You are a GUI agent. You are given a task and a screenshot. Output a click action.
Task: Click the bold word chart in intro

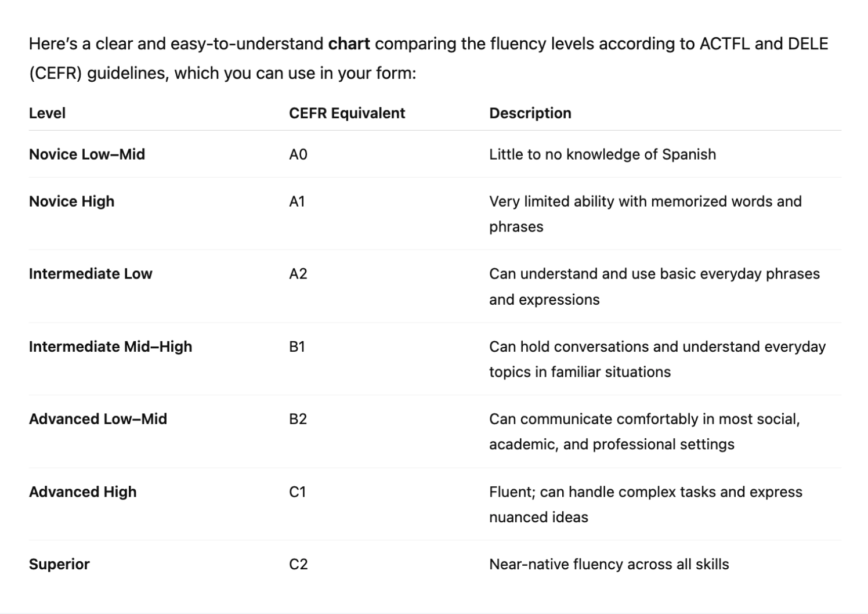tap(349, 44)
